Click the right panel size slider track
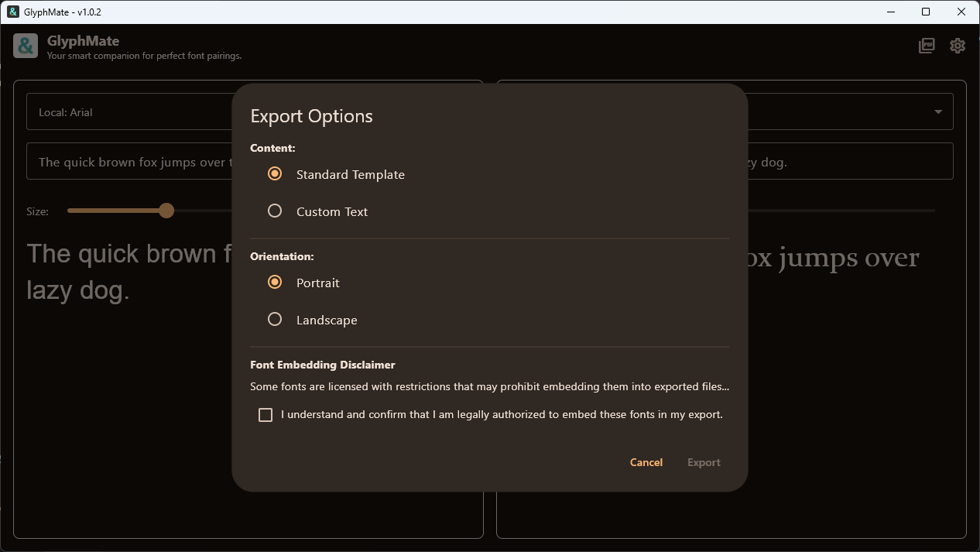 tap(852, 210)
